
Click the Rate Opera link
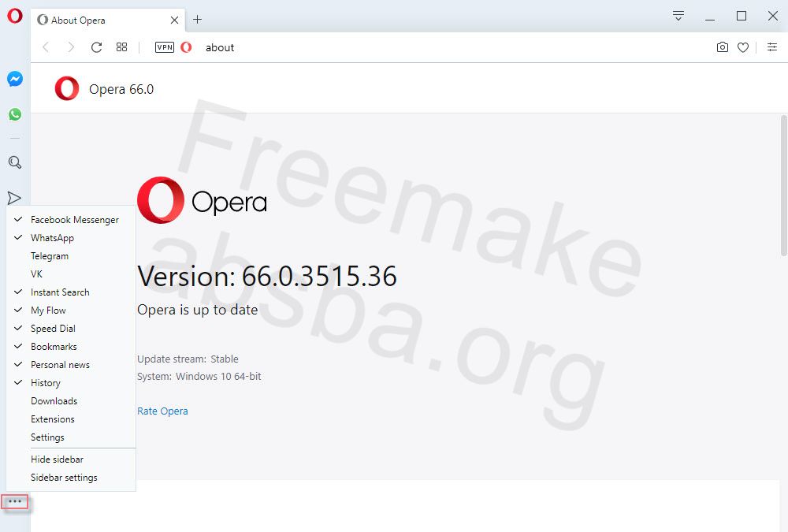pyautogui.click(x=162, y=411)
